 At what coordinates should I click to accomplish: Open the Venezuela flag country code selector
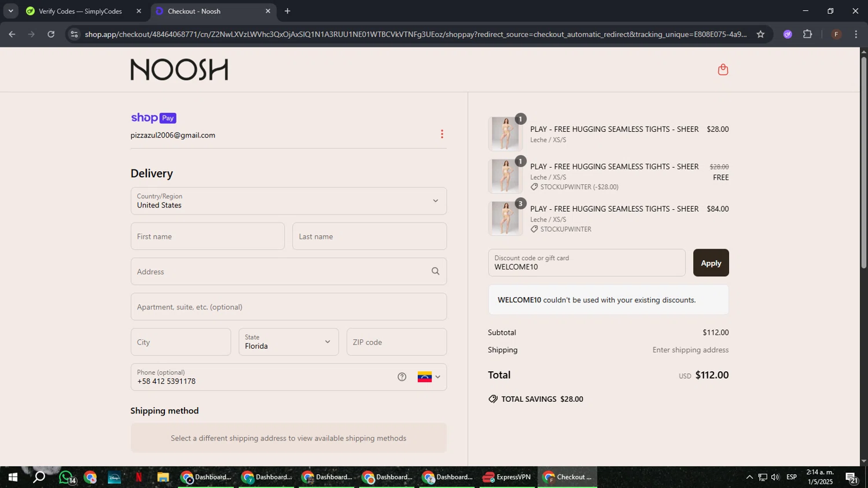click(x=429, y=377)
